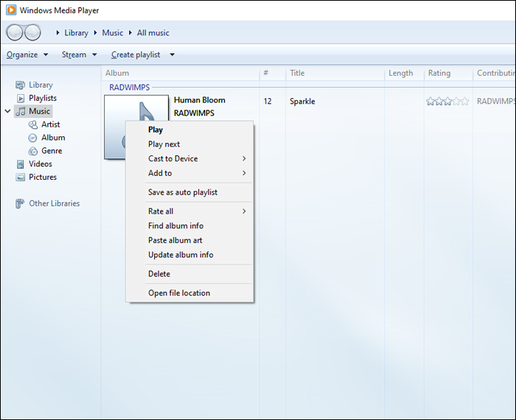Open Other Libraries
This screenshot has width=516, height=420.
(x=55, y=203)
